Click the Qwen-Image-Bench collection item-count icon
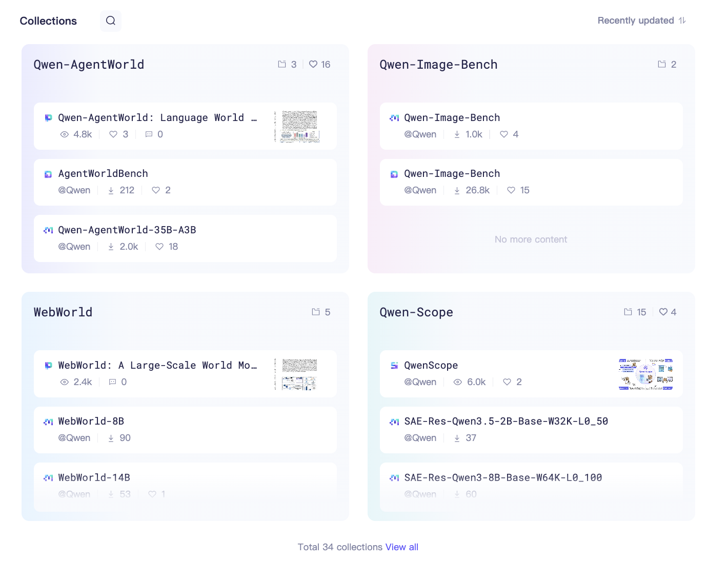Image resolution: width=728 pixels, height=561 pixels. click(x=662, y=64)
